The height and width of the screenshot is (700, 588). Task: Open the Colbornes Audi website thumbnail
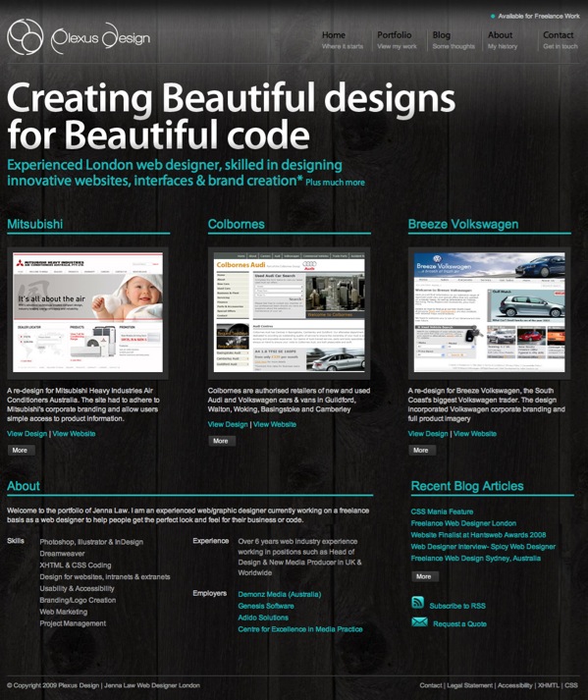pyautogui.click(x=289, y=312)
